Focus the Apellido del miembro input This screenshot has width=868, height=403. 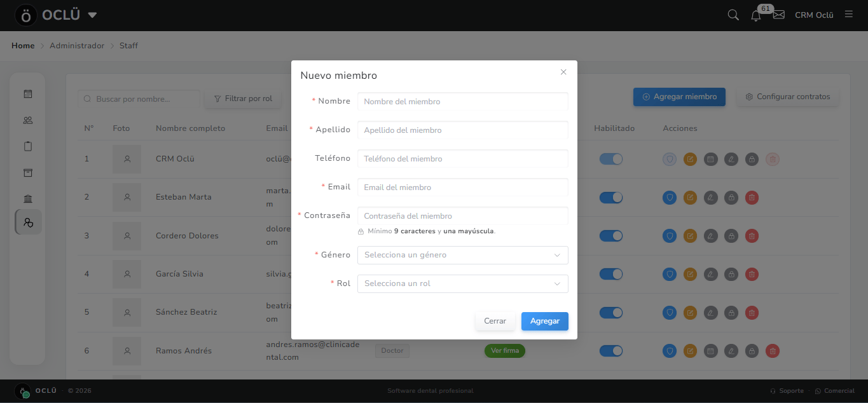click(463, 130)
